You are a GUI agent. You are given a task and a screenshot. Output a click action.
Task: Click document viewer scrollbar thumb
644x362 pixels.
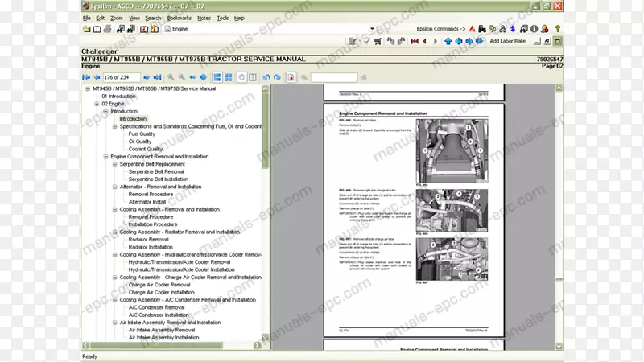(x=559, y=279)
